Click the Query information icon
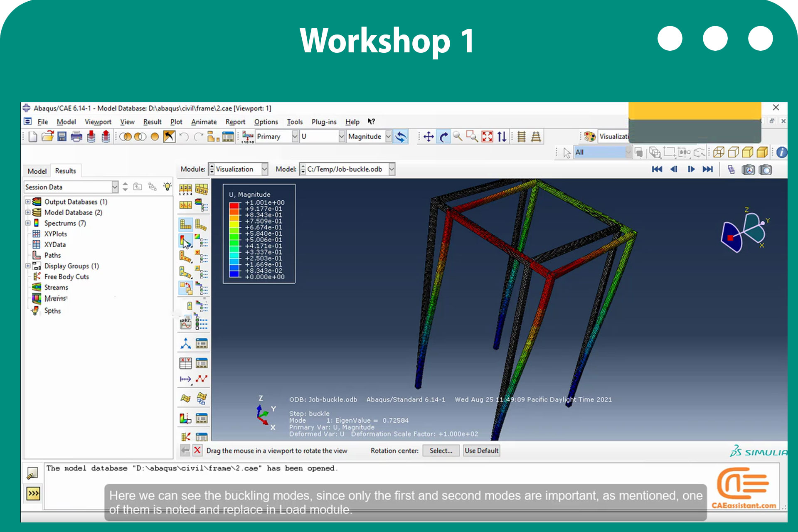The image size is (798, 532). pos(781,153)
